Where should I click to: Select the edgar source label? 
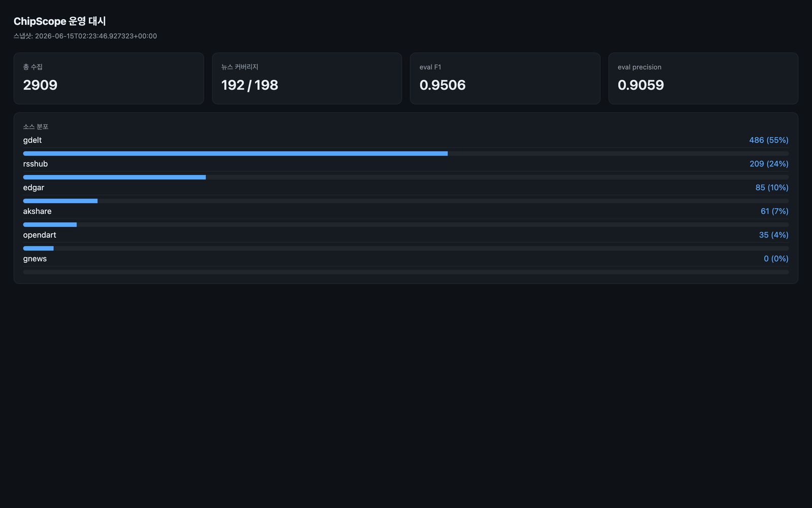pyautogui.click(x=33, y=187)
